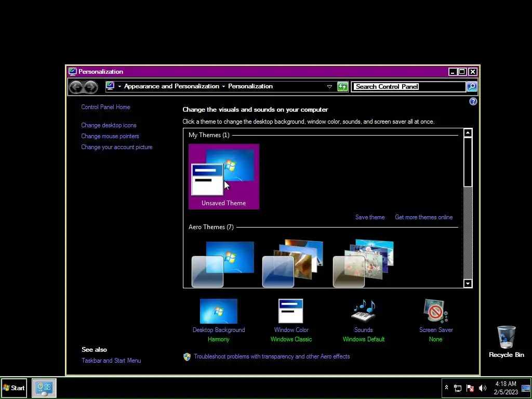This screenshot has width=532, height=399.
Task: Click the None screen saver text
Action: pos(436,339)
